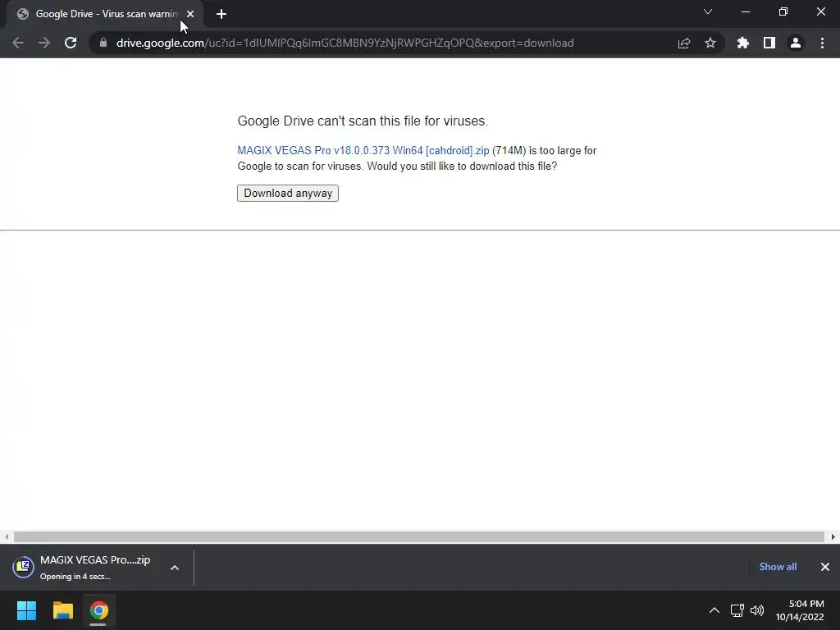Click the browser back arrow
The image size is (840, 630).
18,43
